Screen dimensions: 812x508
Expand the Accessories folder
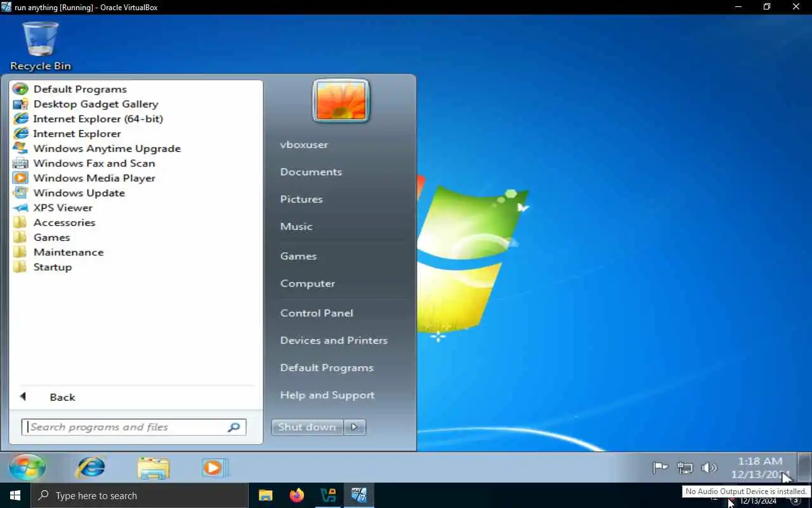pos(54,222)
